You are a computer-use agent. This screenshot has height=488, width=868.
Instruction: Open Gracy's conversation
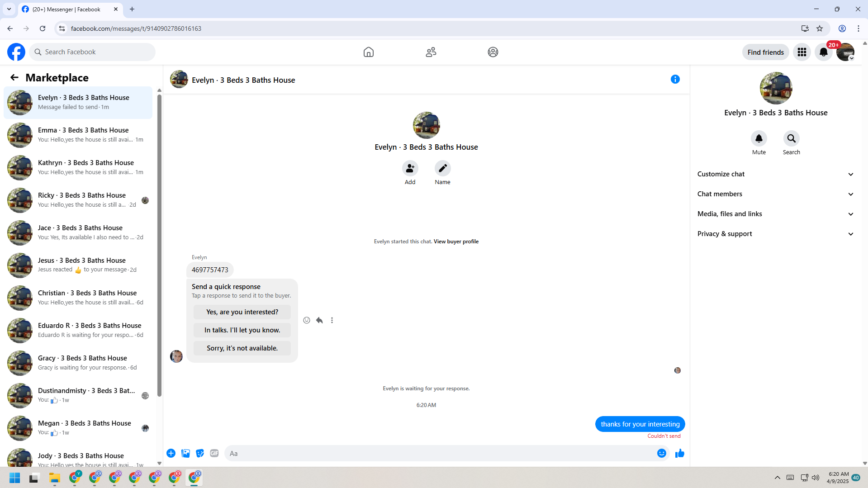[x=78, y=363]
